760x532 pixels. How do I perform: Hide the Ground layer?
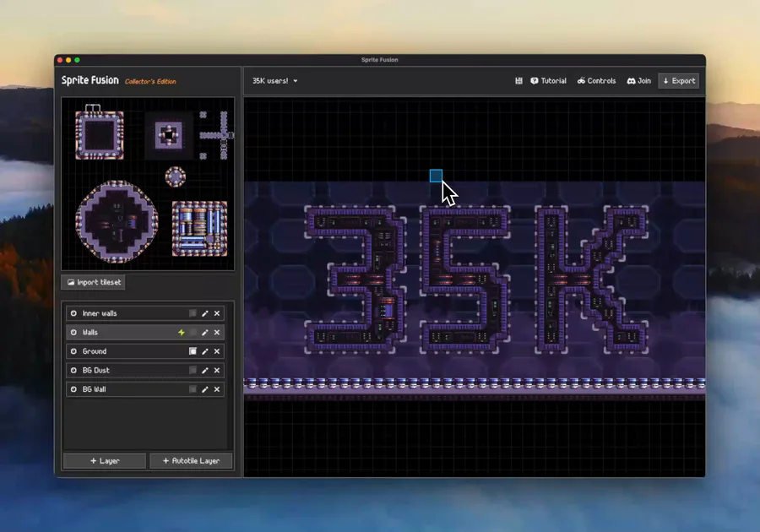(73, 351)
